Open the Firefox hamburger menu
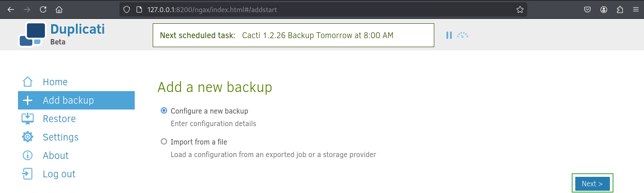 coord(635,9)
